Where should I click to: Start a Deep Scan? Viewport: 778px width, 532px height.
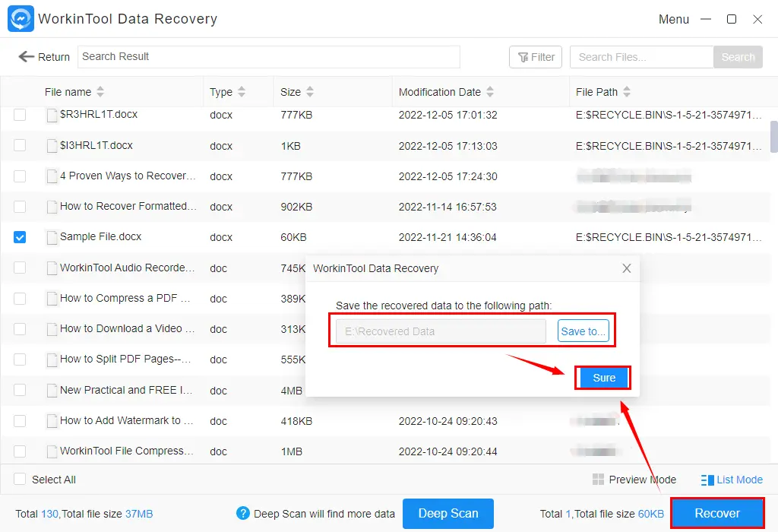(x=448, y=514)
